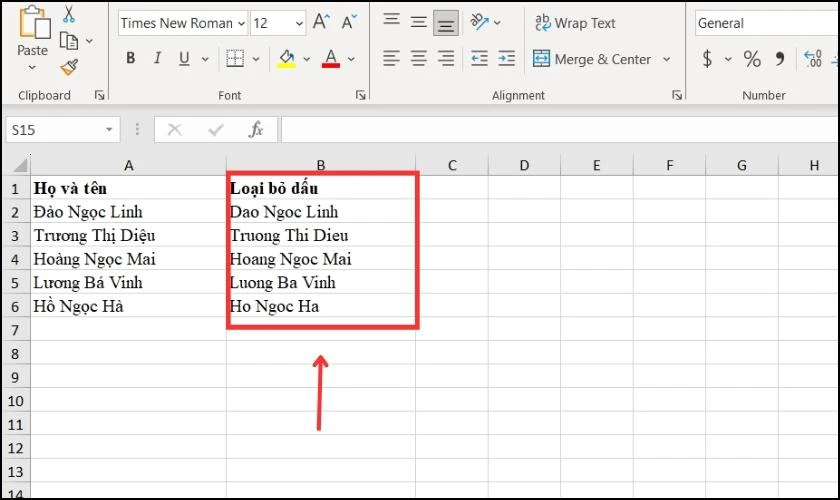
Task: Increase font size with the larger A
Action: click(x=321, y=22)
